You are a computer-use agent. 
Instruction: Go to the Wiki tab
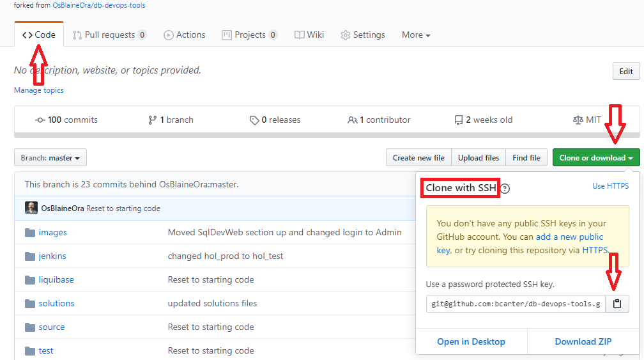click(309, 35)
